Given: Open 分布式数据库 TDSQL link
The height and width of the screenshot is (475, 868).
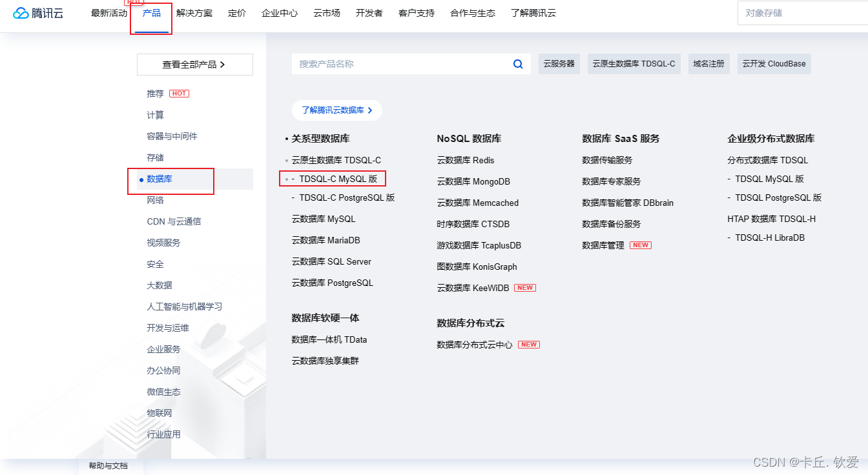Looking at the screenshot, I should coord(768,160).
